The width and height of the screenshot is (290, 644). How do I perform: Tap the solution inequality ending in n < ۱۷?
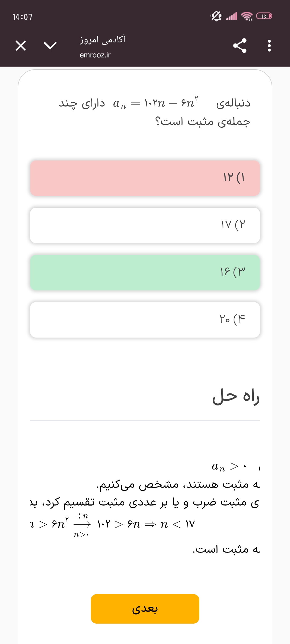click(113, 524)
